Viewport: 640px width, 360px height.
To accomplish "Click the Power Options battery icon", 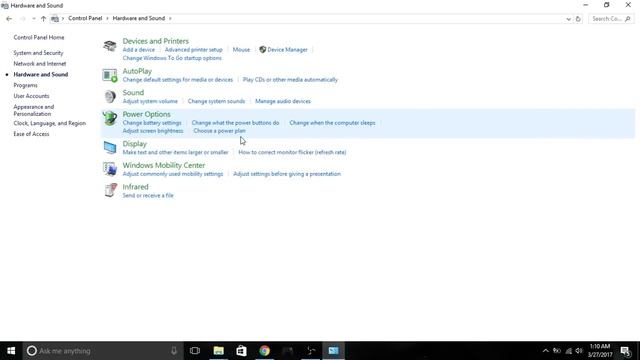I will 110,118.
